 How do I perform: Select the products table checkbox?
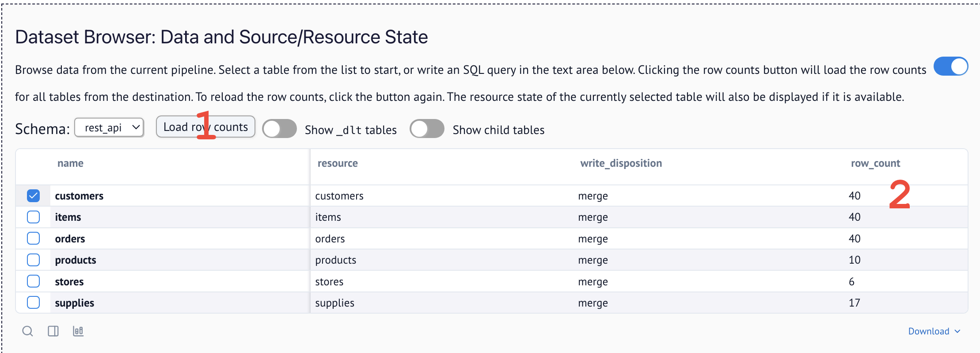[x=33, y=259]
